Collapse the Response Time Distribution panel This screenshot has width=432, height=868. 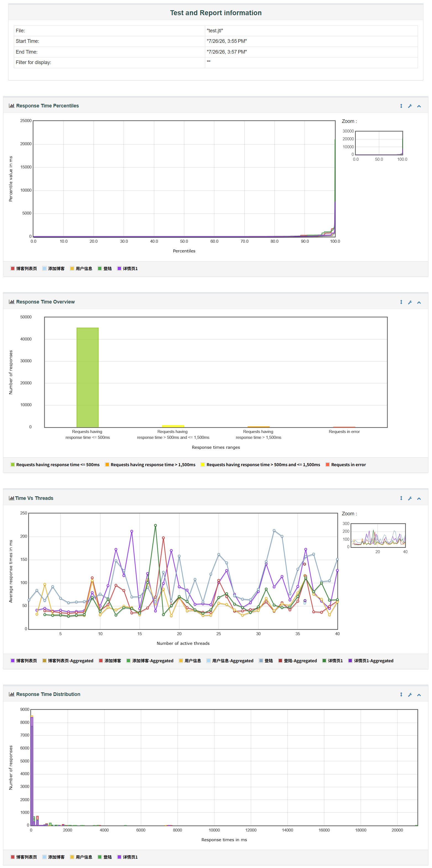(x=419, y=695)
